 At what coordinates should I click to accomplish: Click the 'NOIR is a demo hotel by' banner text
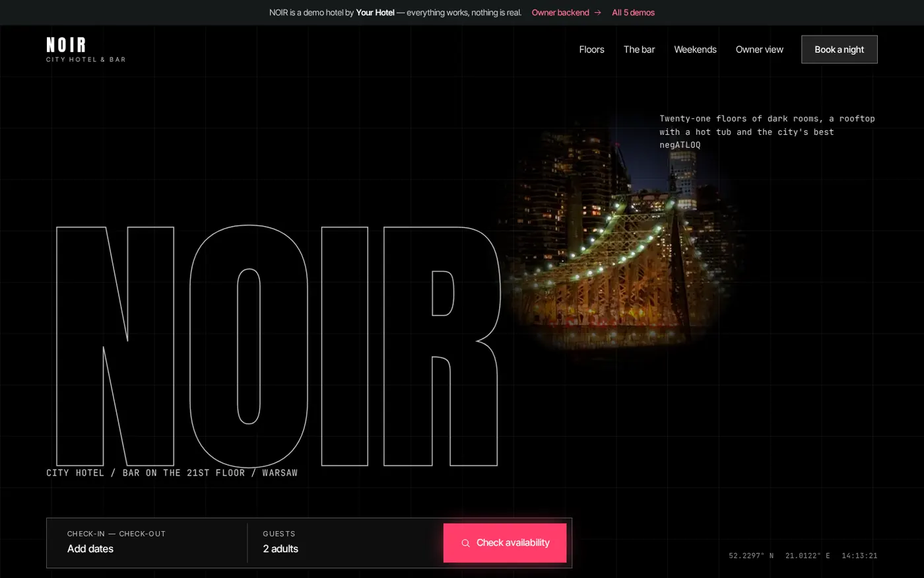click(x=312, y=13)
